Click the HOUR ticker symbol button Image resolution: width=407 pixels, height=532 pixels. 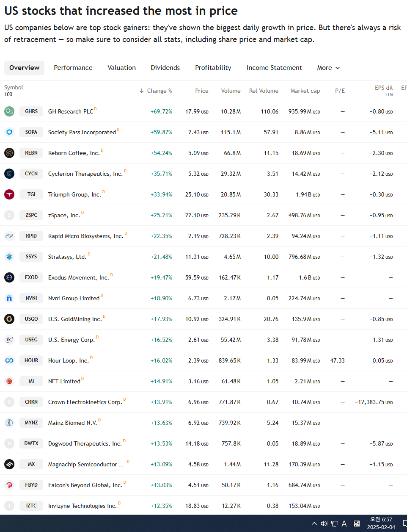coord(31,360)
